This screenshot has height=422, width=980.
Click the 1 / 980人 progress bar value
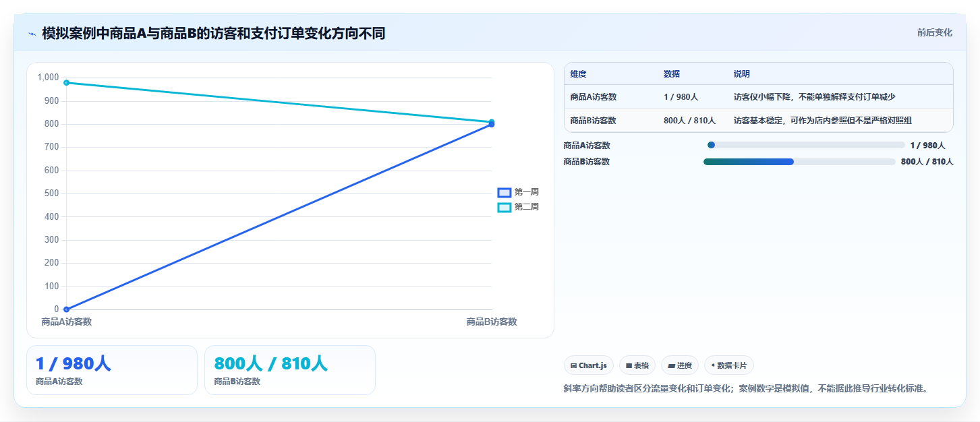point(927,146)
